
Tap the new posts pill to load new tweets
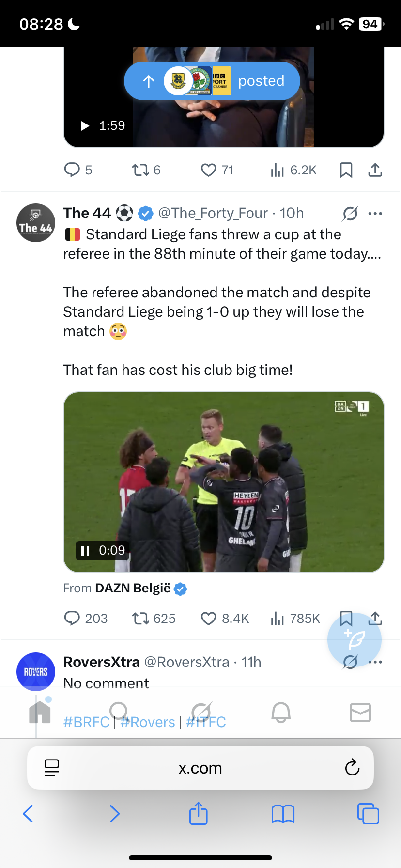[x=212, y=81]
